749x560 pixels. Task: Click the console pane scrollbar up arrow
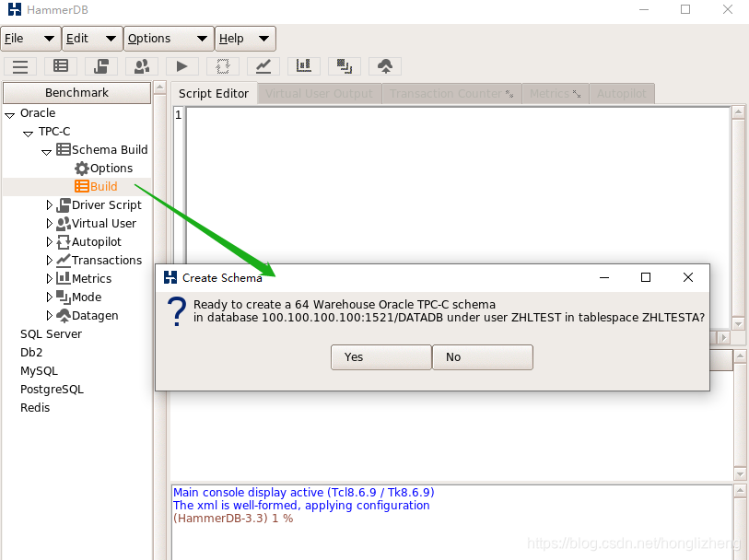tap(740, 490)
